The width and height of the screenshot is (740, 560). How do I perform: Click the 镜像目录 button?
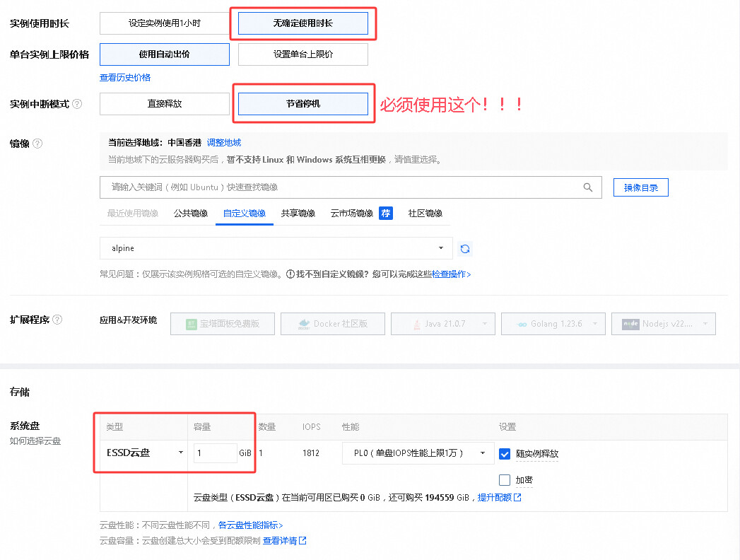click(640, 187)
